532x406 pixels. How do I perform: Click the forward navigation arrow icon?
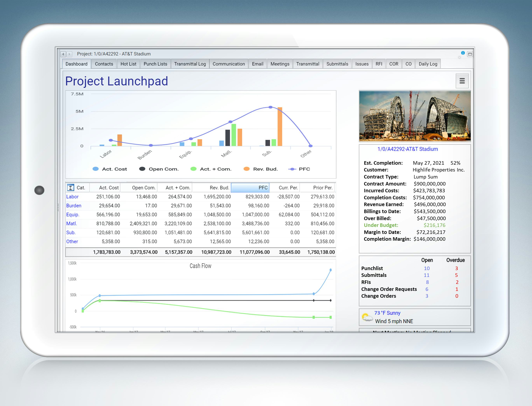coord(69,54)
